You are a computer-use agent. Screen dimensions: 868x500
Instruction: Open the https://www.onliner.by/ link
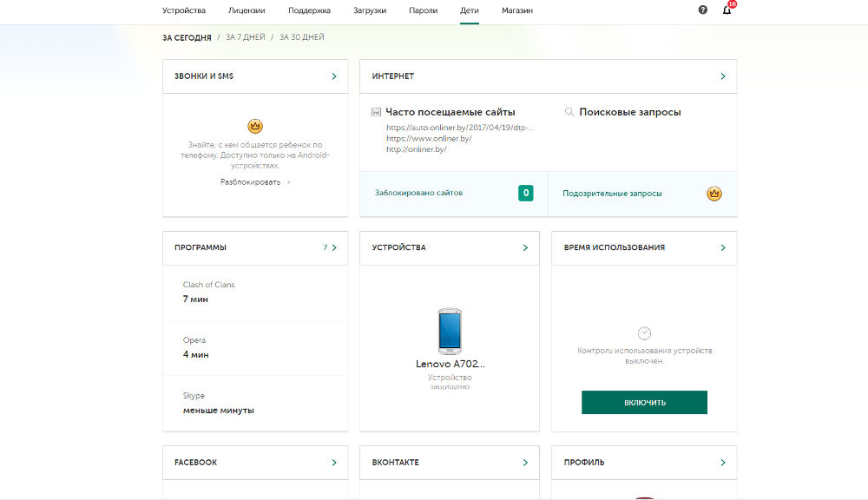(429, 139)
